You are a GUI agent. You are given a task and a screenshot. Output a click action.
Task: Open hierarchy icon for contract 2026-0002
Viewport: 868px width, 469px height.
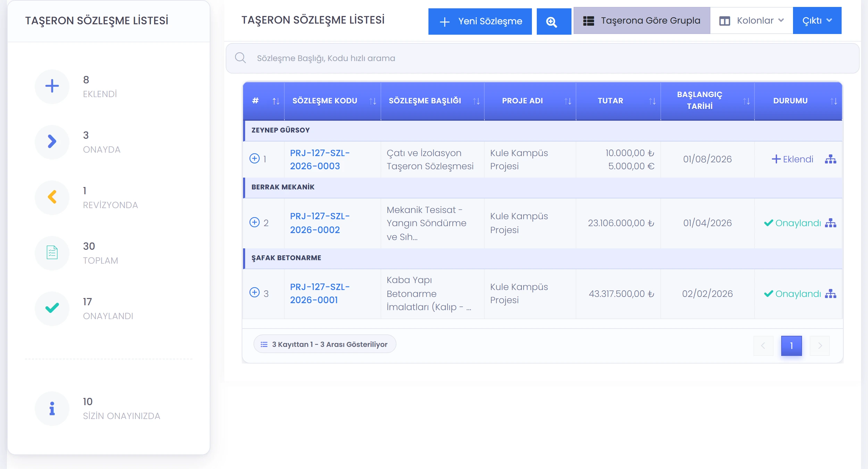(831, 223)
